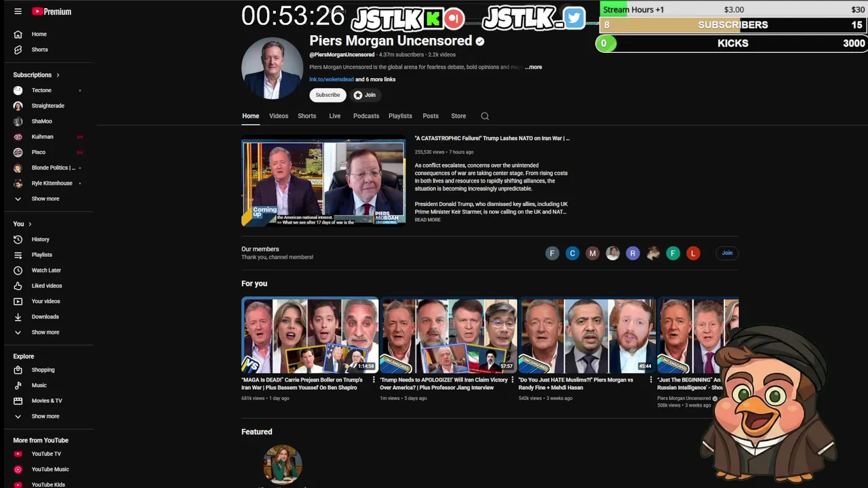
Task: Switch to the channel Playlists tab
Action: (x=400, y=116)
